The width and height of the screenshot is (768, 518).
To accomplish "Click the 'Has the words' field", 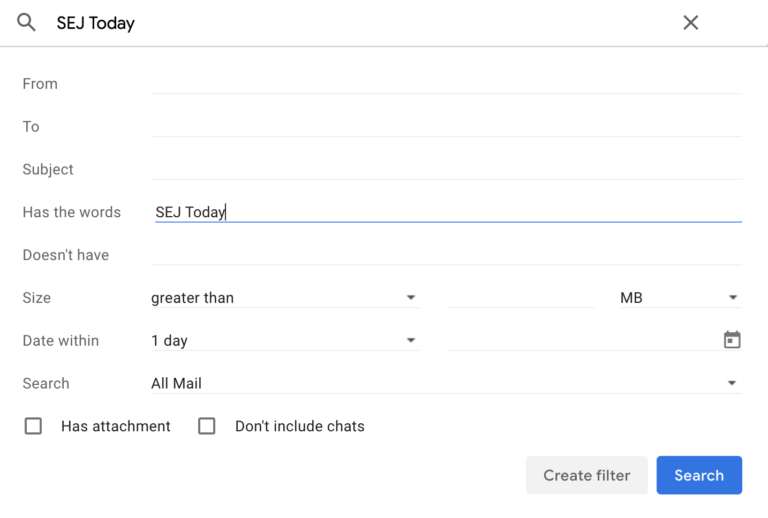I will coord(446,212).
